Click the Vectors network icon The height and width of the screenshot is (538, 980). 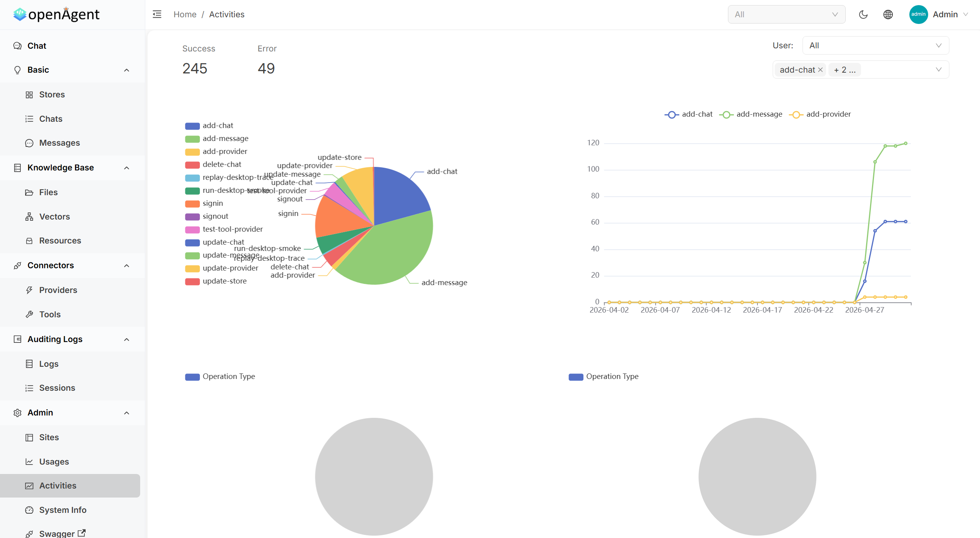pos(29,217)
